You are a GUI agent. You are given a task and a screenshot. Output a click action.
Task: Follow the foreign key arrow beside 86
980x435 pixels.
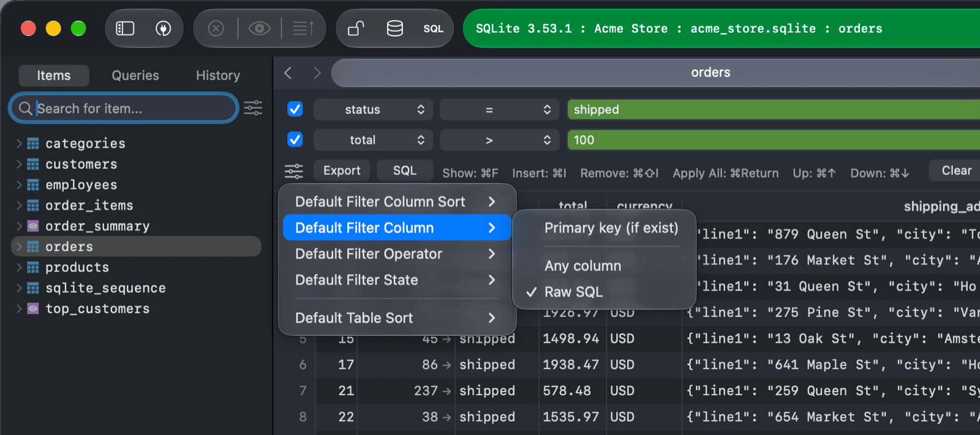tap(447, 365)
